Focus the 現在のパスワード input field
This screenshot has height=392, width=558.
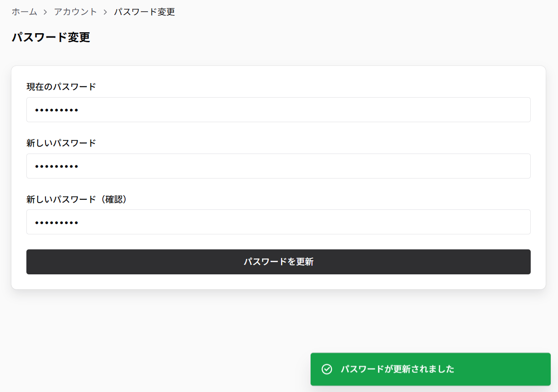click(x=278, y=109)
